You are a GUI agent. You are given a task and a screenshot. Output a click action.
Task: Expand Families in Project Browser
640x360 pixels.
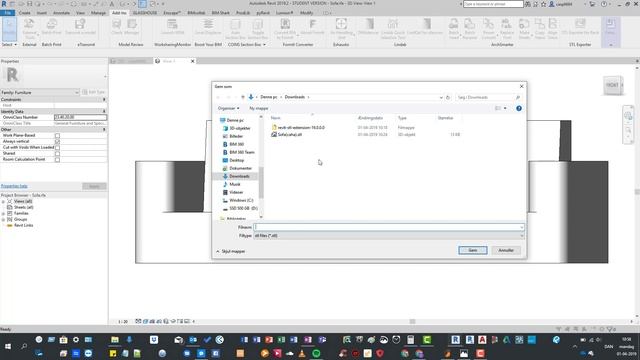[x=4, y=213]
